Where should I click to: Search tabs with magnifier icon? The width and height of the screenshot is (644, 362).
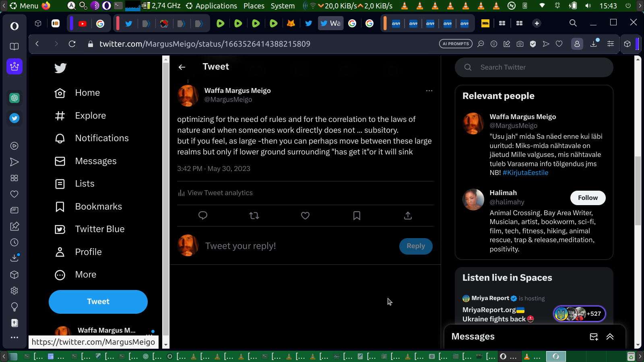tap(573, 23)
